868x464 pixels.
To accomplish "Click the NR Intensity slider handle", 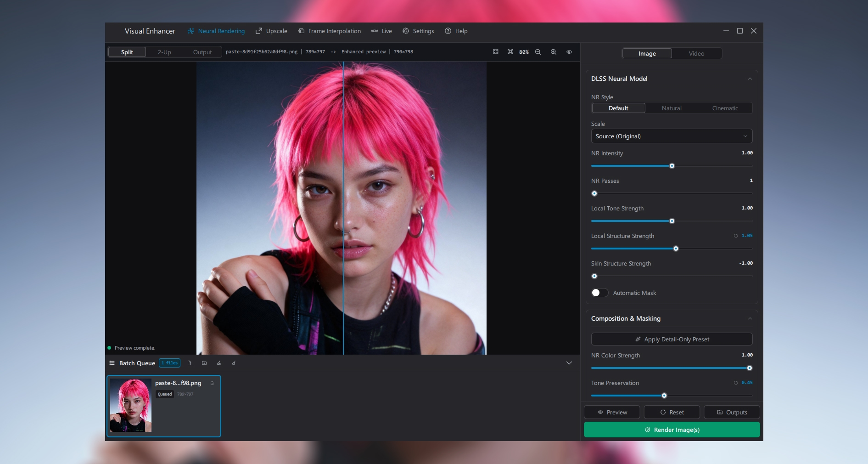I will click(x=672, y=166).
